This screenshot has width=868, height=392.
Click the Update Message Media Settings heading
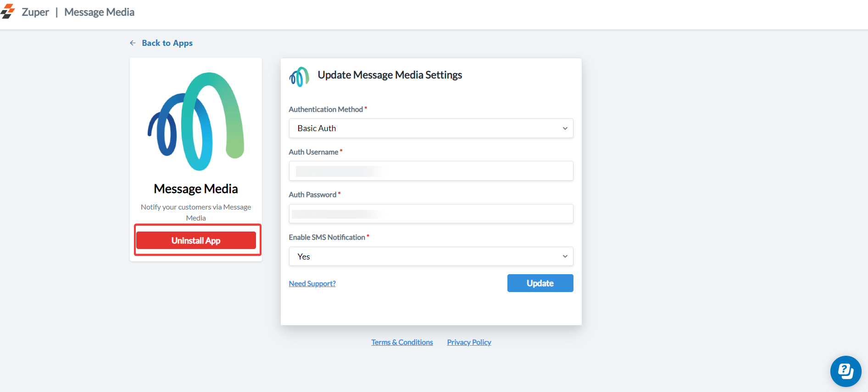point(389,75)
